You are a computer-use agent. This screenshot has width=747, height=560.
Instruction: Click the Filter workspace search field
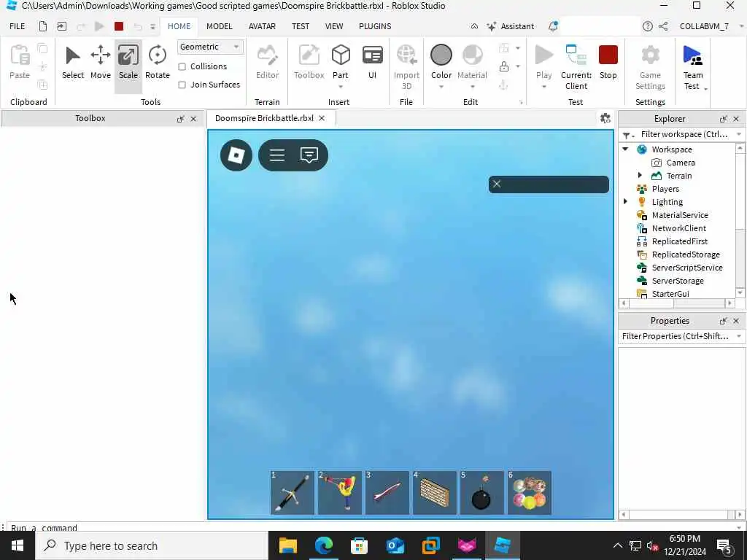pos(684,134)
